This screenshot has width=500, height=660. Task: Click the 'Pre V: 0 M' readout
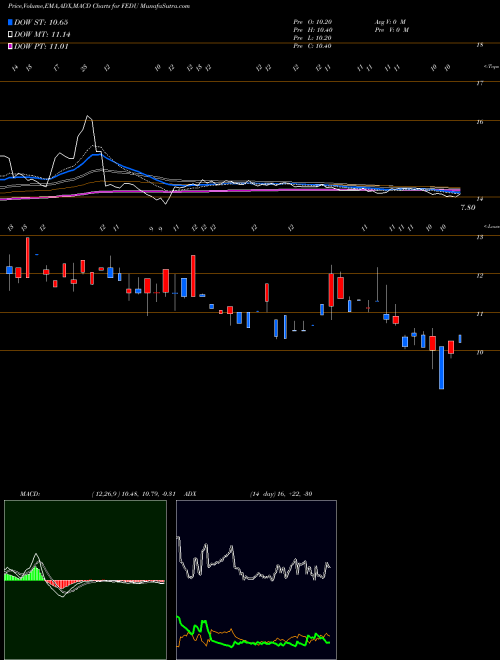tap(391, 30)
